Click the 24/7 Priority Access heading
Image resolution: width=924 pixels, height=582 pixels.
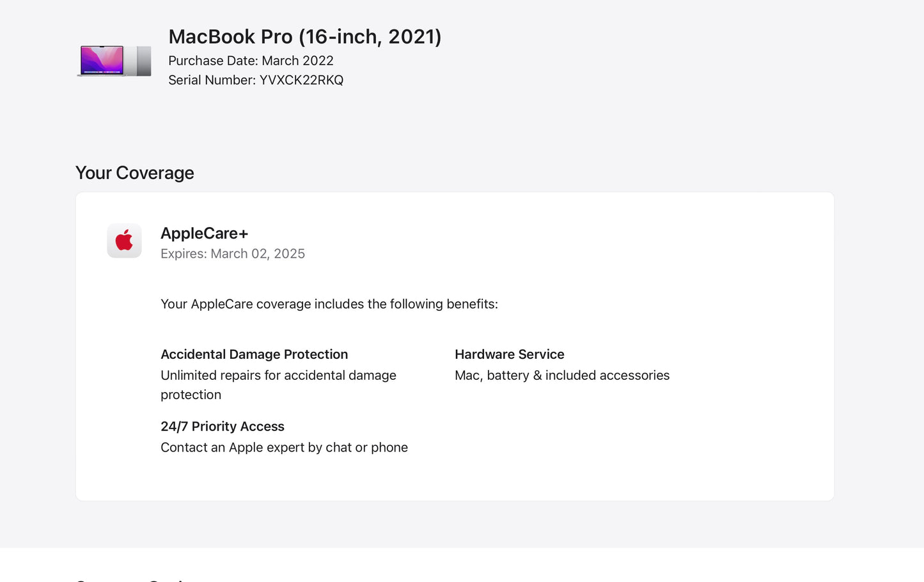tap(222, 427)
